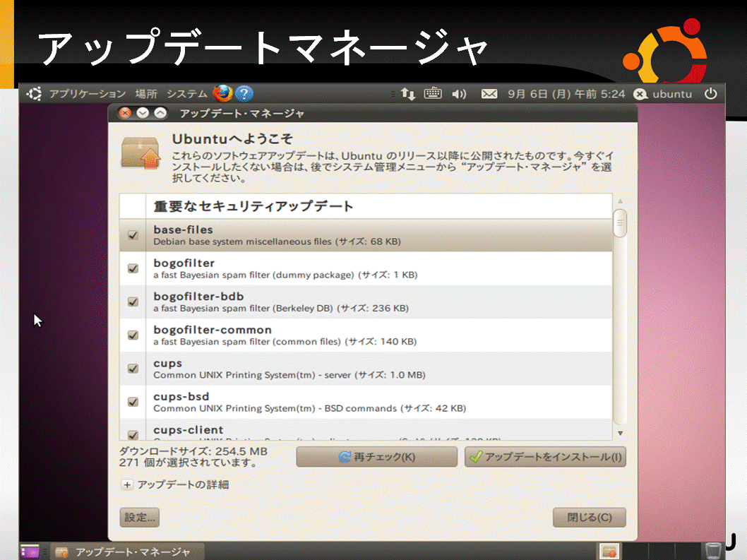Click the keyboard input method icon
Image resolution: width=747 pixels, height=560 pixels.
coord(433,93)
